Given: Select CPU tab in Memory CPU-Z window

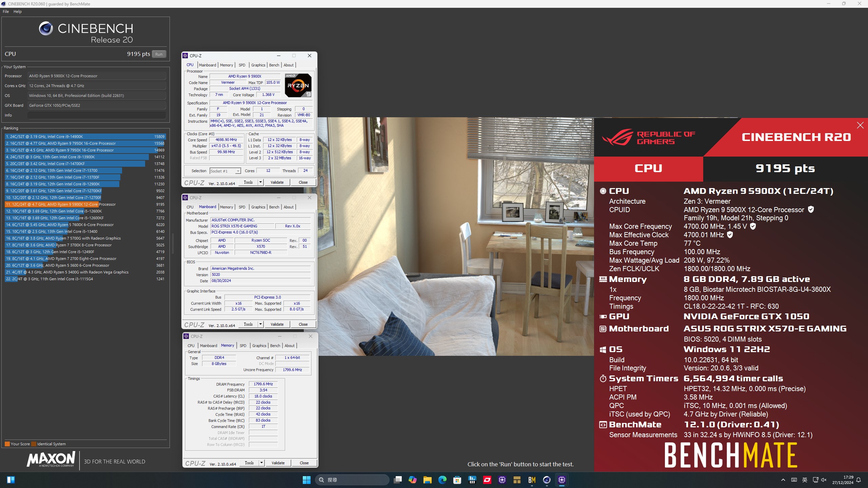Looking at the screenshot, I should [x=191, y=346].
